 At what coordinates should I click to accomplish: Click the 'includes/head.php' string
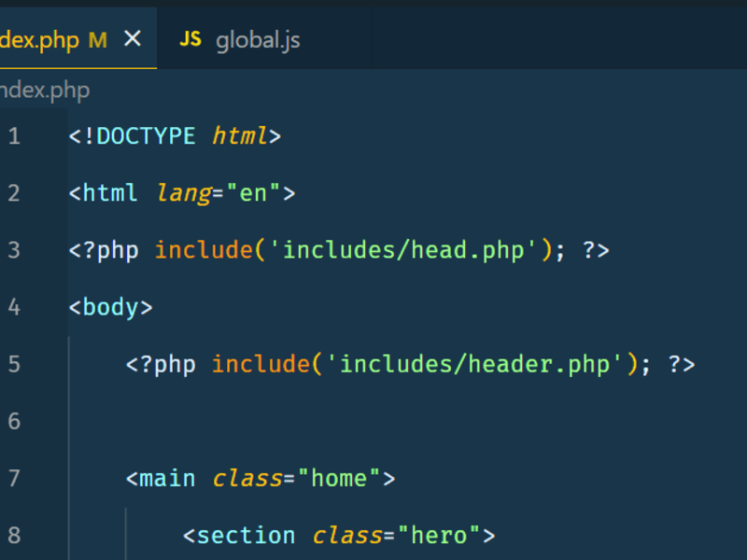(404, 250)
